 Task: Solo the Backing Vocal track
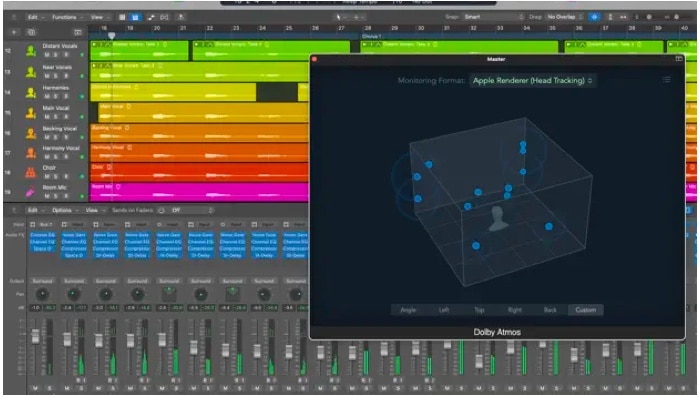point(56,137)
